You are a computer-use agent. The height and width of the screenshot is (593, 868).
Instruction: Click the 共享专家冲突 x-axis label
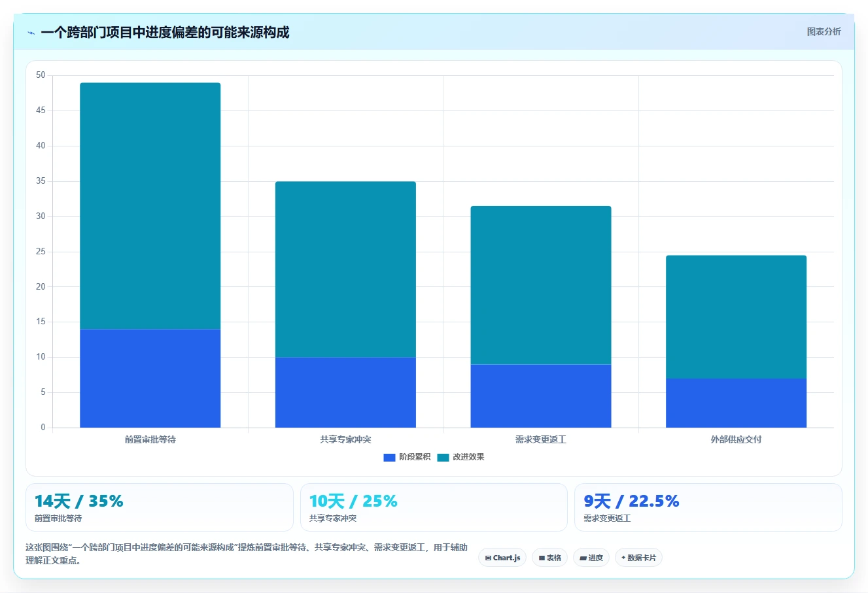pos(345,439)
